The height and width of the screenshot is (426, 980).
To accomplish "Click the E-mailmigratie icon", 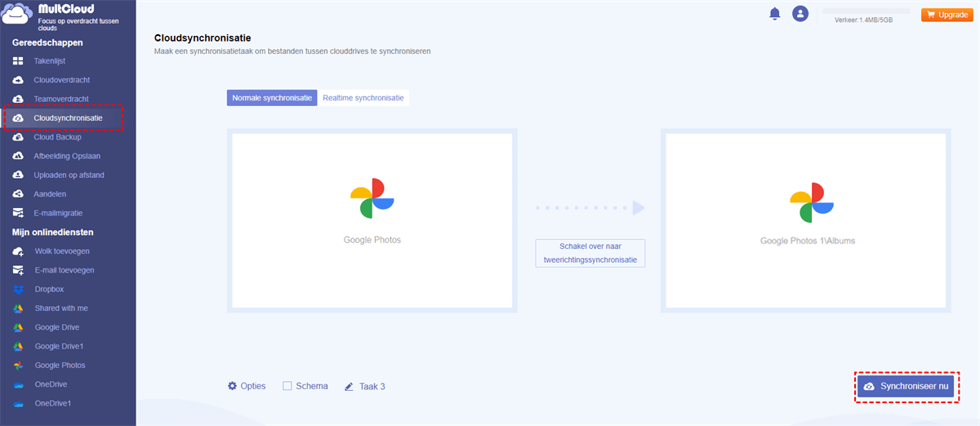I will tap(18, 213).
